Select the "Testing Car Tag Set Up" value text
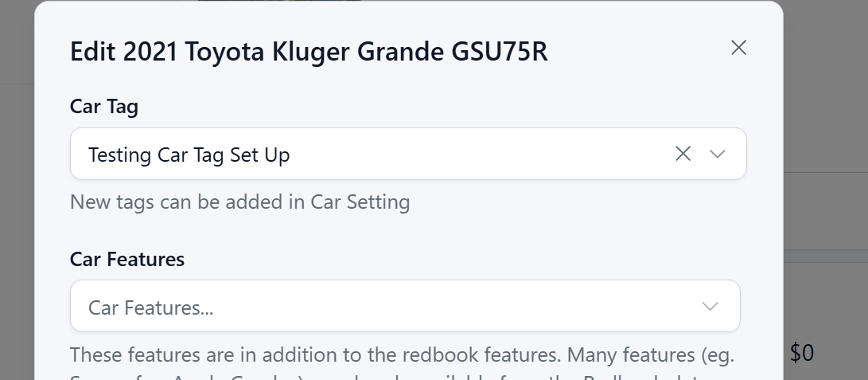The width and height of the screenshot is (868, 380). 189,155
